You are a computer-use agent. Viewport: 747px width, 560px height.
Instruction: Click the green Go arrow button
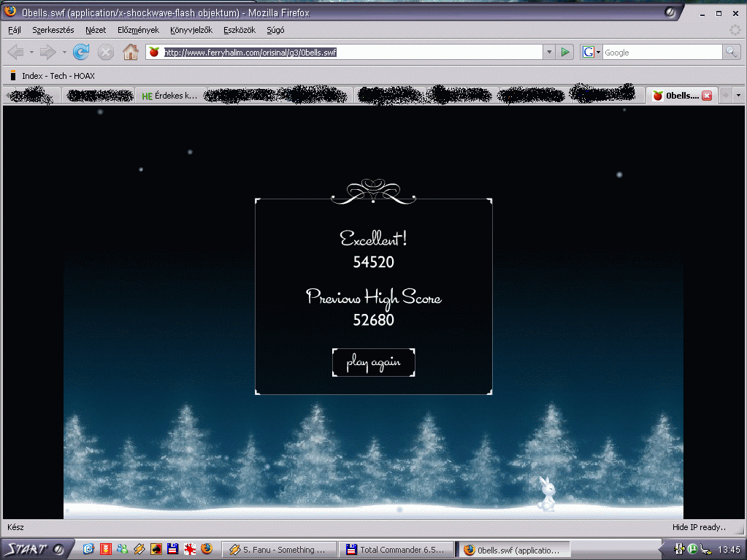click(x=565, y=52)
